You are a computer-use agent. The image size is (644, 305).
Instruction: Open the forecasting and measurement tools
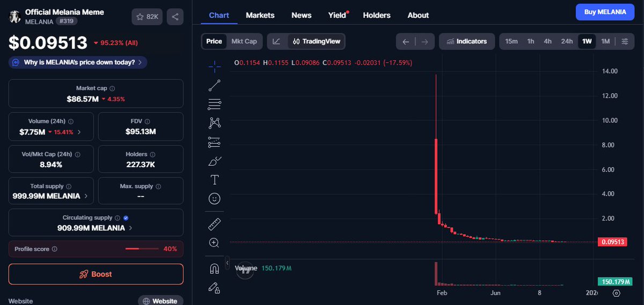tap(214, 142)
